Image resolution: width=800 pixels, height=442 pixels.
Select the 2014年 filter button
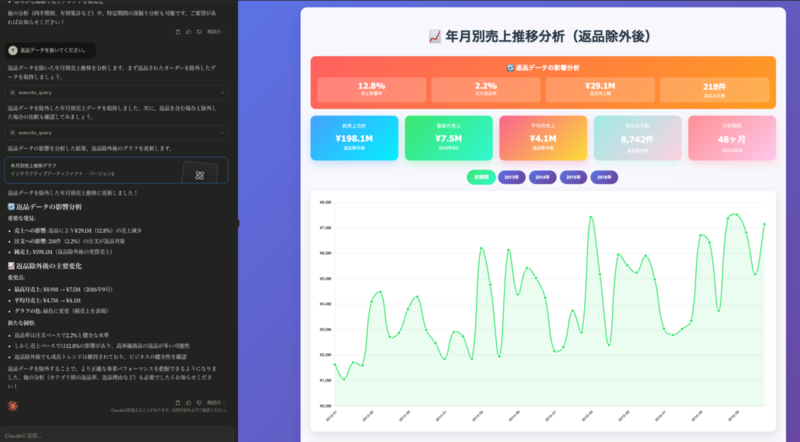[542, 177]
